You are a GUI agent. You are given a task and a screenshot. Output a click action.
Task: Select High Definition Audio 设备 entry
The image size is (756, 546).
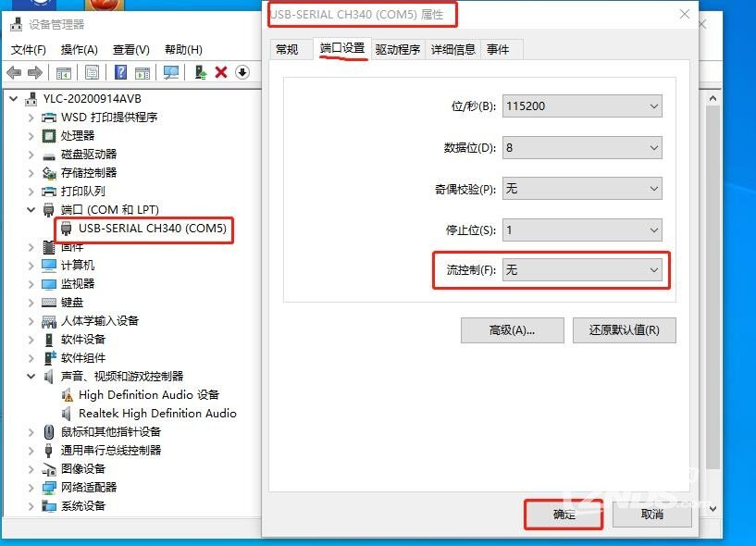pyautogui.click(x=149, y=395)
